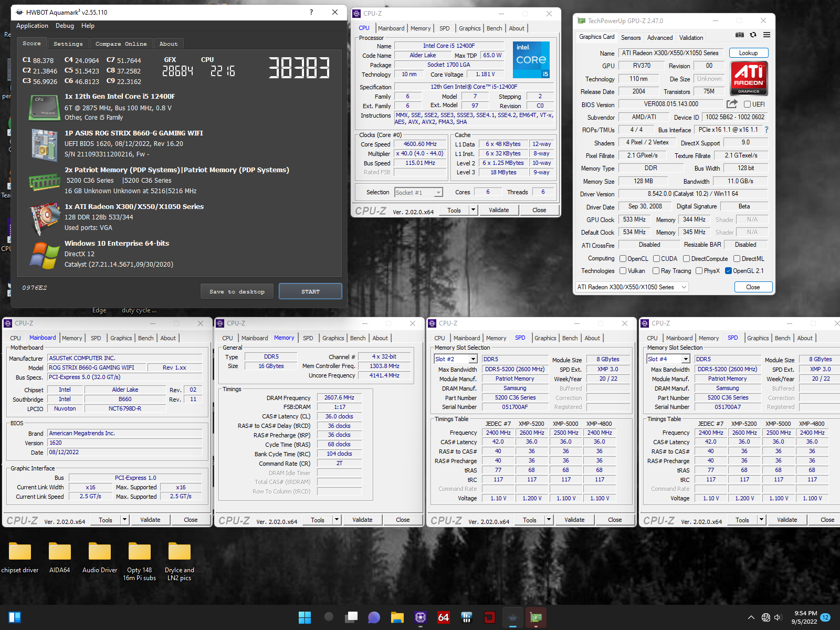Click the graphics card icon in Aquamark

tap(44, 218)
